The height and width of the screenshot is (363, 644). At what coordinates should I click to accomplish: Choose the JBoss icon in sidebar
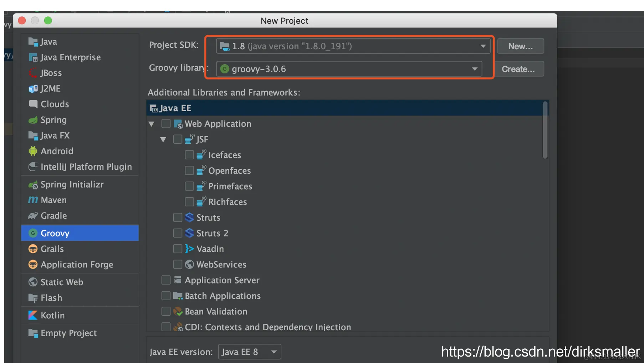tap(33, 73)
